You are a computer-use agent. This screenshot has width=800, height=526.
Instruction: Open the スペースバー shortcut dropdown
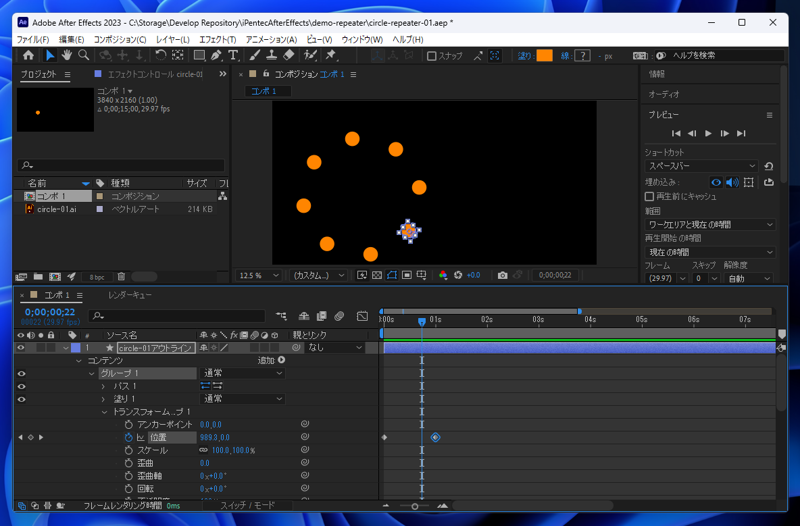pyautogui.click(x=702, y=166)
